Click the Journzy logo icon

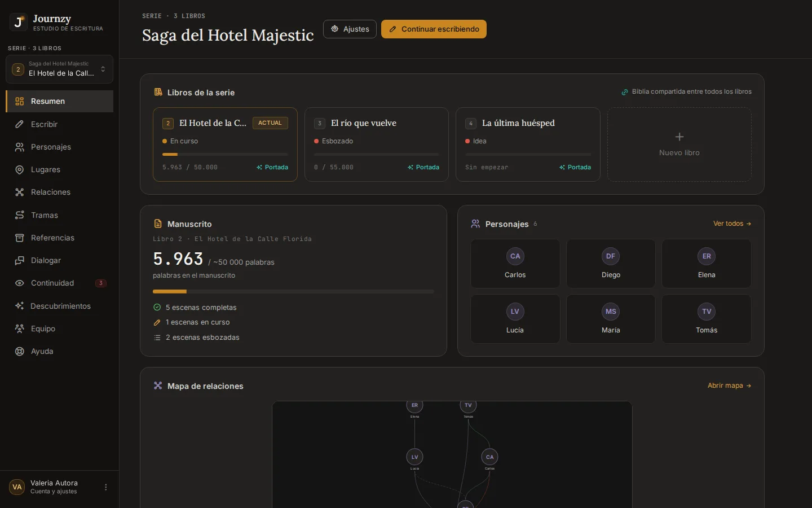click(x=18, y=22)
